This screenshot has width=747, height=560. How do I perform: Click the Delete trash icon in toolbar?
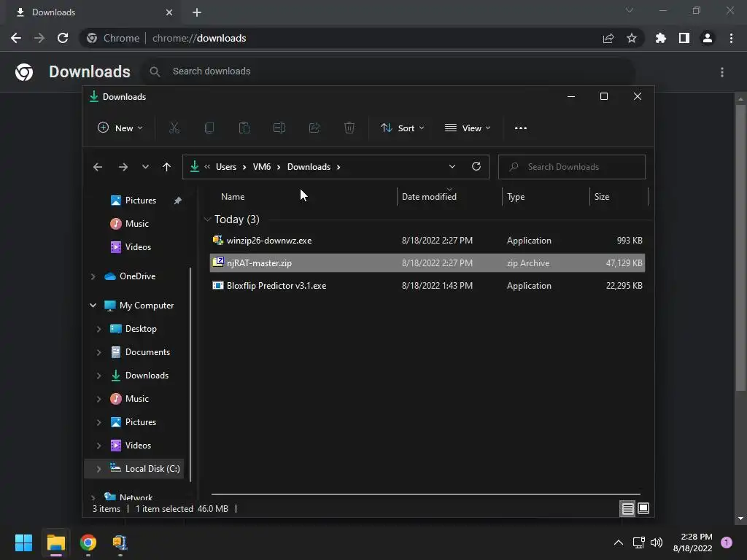tap(349, 128)
